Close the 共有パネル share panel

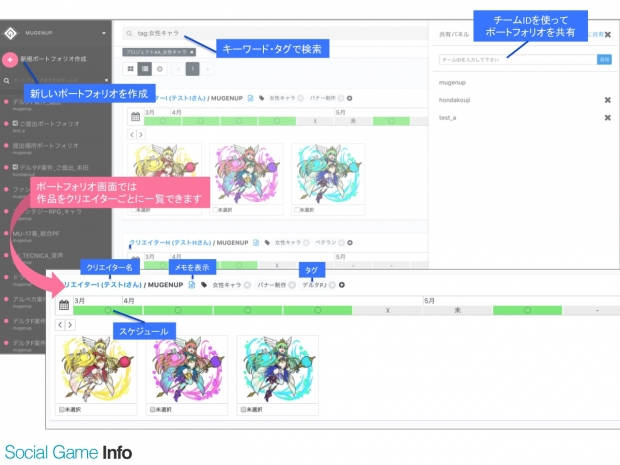click(x=608, y=35)
